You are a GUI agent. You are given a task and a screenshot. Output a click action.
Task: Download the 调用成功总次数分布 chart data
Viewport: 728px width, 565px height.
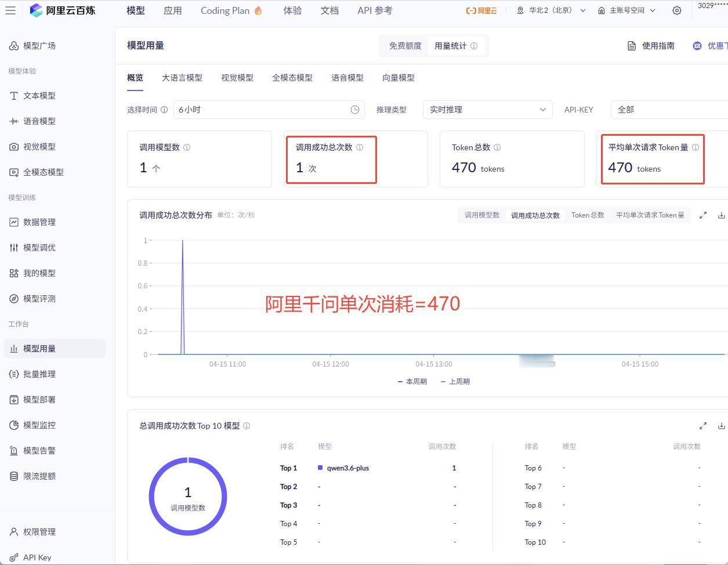(722, 215)
